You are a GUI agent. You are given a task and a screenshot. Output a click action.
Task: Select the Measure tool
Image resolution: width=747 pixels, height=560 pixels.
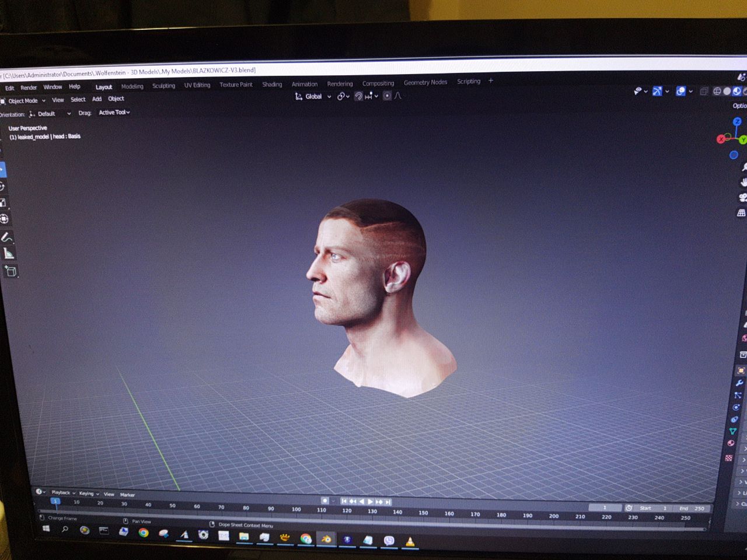tap(9, 253)
